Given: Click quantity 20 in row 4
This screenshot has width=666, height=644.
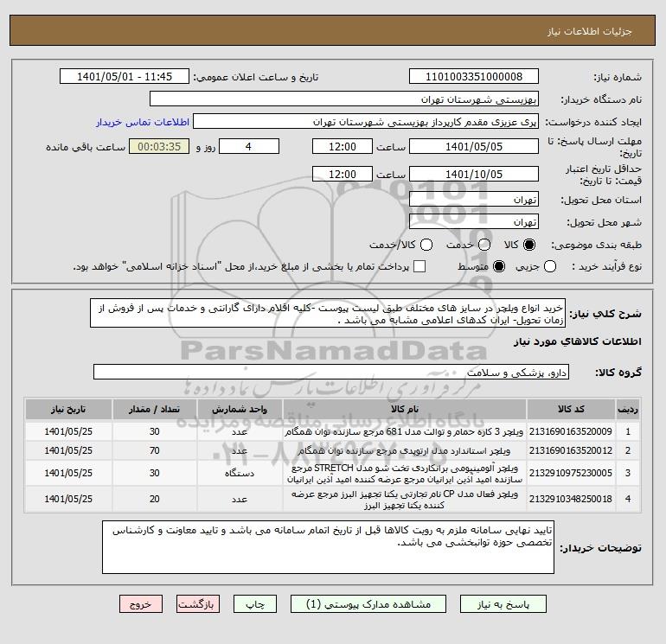Looking at the screenshot, I should 155,500.
